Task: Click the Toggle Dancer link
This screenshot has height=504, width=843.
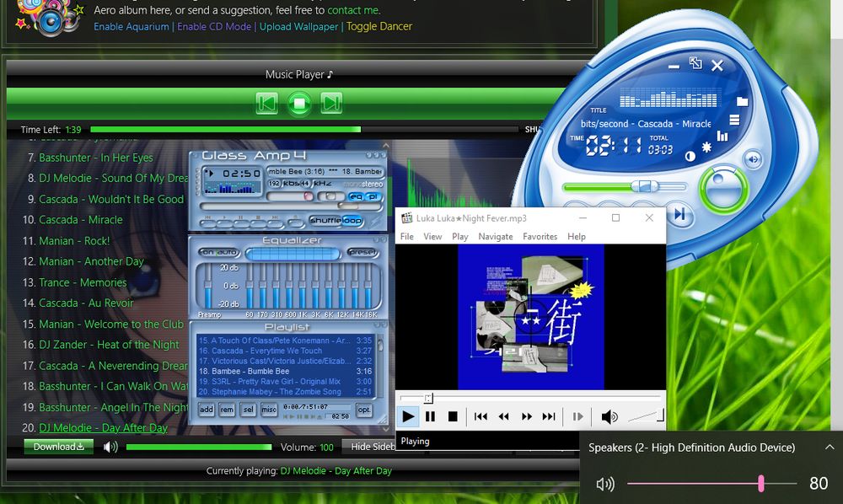Action: pyautogui.click(x=379, y=26)
